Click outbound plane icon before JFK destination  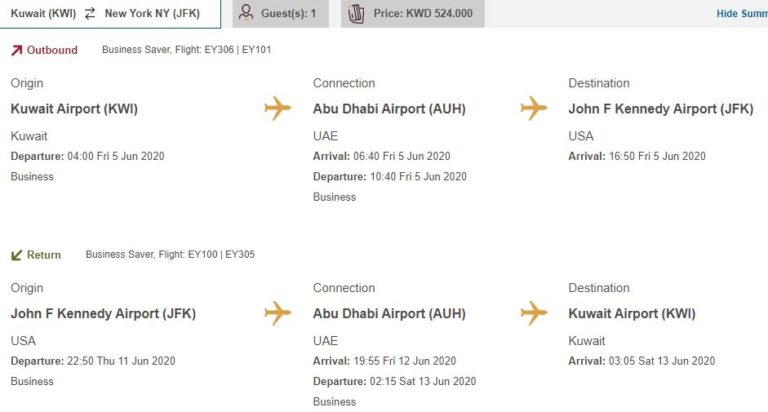coord(535,108)
